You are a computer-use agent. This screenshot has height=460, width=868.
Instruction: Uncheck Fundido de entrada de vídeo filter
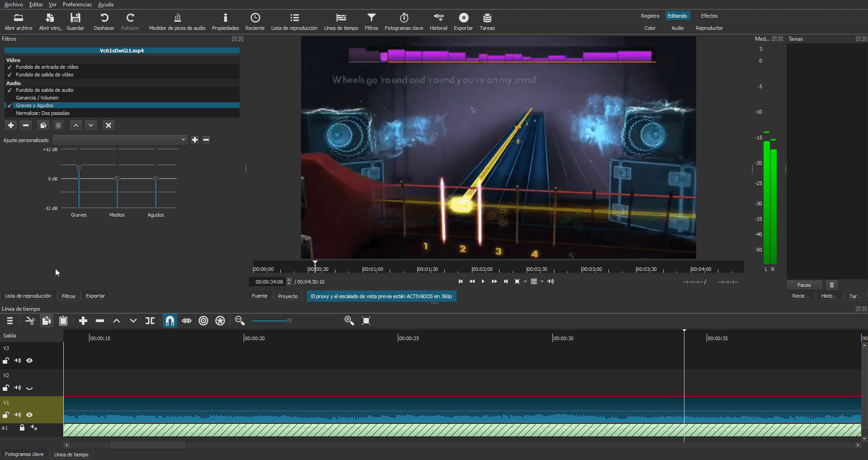tap(9, 67)
